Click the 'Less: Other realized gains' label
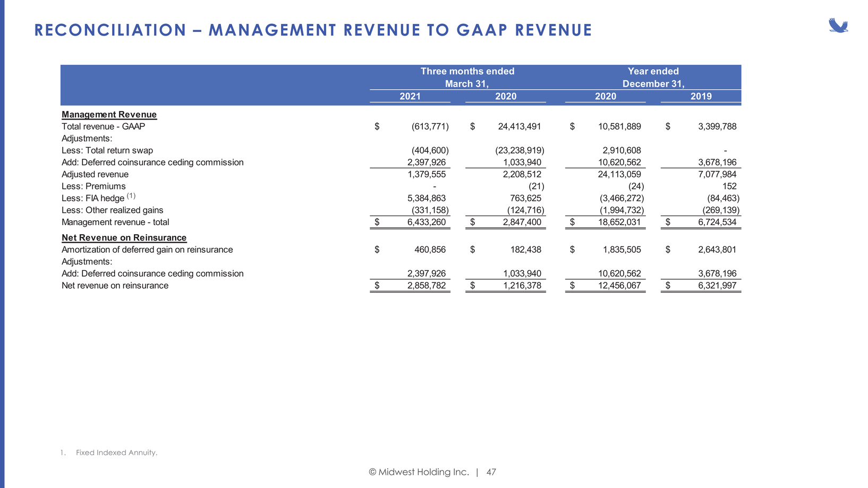 (x=113, y=210)
